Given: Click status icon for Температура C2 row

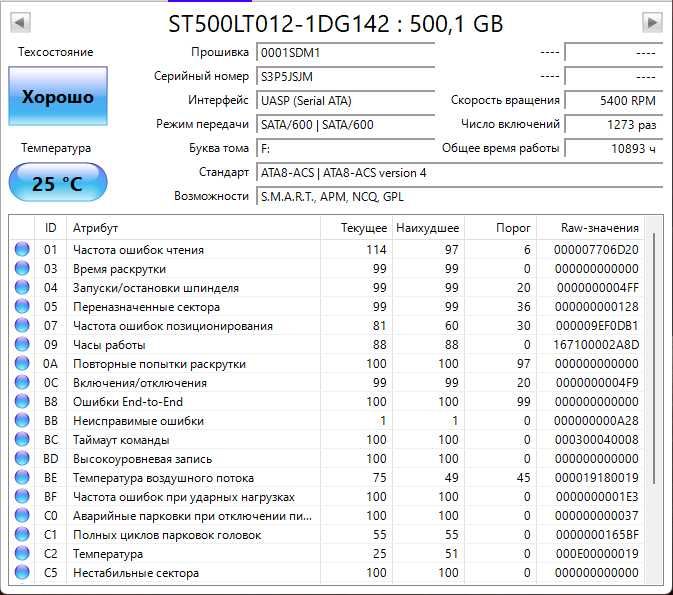Looking at the screenshot, I should point(22,553).
